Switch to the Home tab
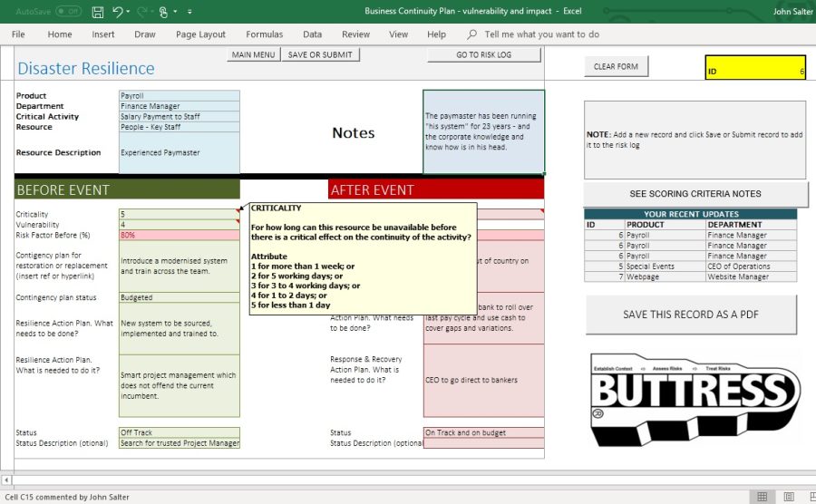The width and height of the screenshot is (816, 504). (x=60, y=34)
